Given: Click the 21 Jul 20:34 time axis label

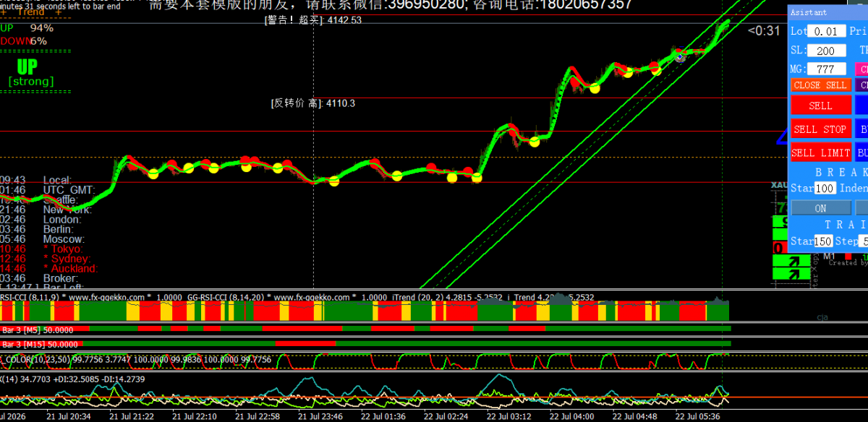Looking at the screenshot, I should [x=69, y=416].
